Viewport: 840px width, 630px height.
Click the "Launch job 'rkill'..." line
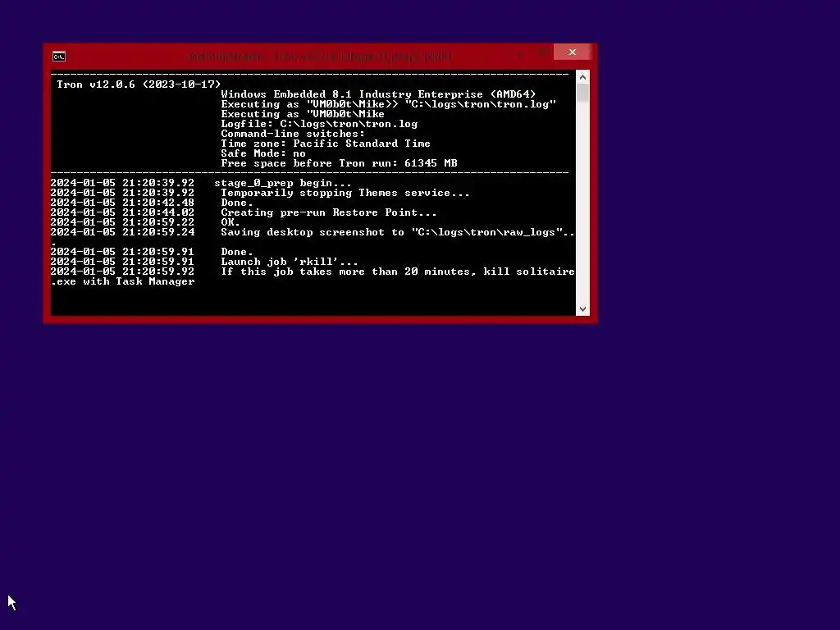[x=290, y=262]
